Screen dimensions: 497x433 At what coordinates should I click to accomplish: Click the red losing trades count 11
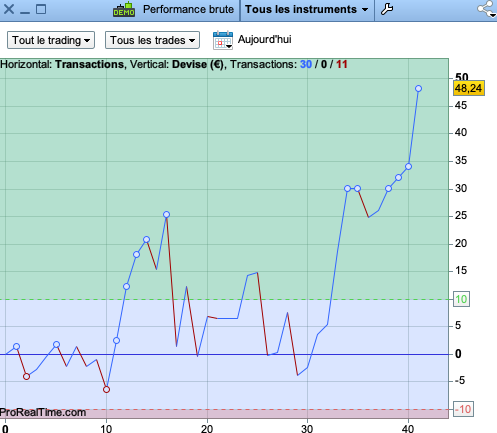(x=342, y=64)
